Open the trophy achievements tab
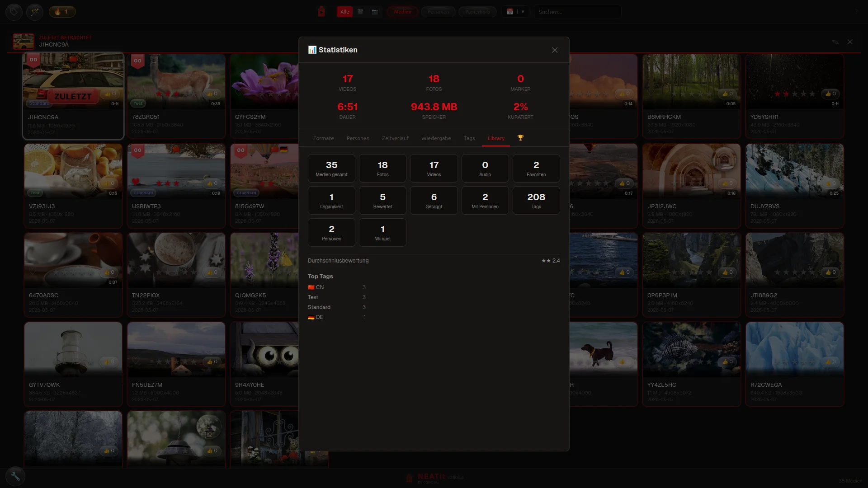This screenshot has width=868, height=488. (520, 138)
